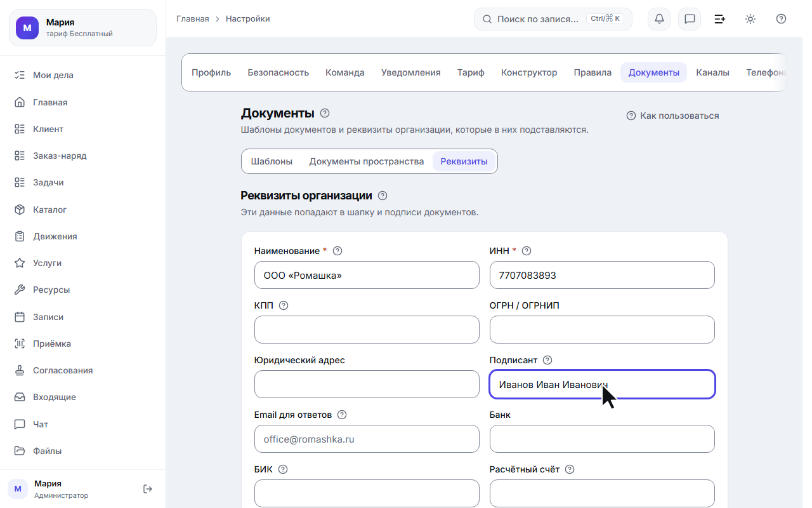The width and height of the screenshot is (812, 508).
Task: Open the chat bubble icon in header
Action: [x=690, y=19]
